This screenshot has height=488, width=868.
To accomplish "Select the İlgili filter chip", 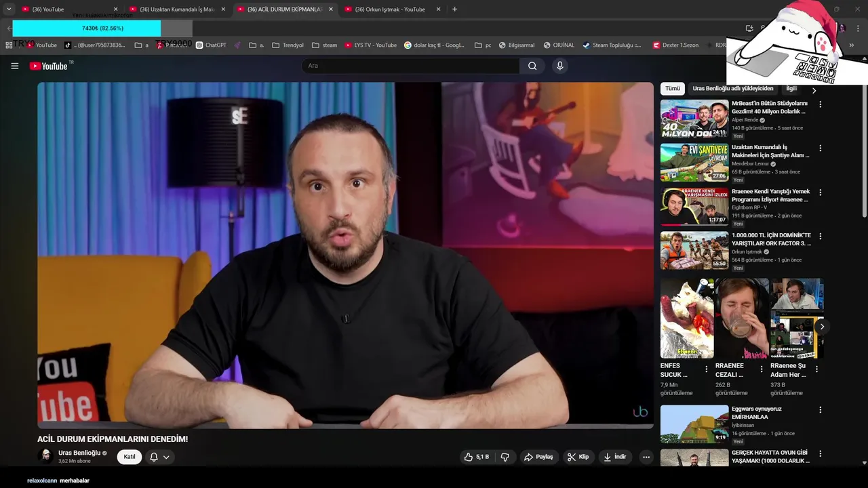I will point(792,89).
